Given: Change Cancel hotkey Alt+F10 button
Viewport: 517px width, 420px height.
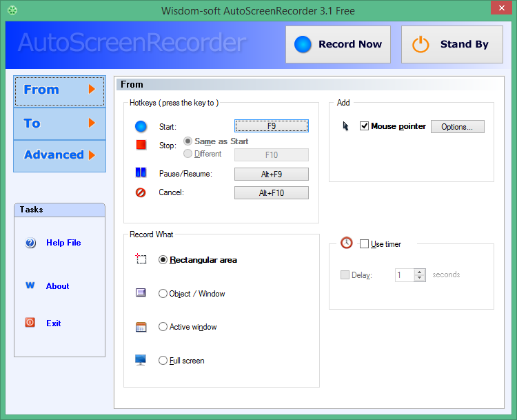Looking at the screenshot, I should pos(272,192).
